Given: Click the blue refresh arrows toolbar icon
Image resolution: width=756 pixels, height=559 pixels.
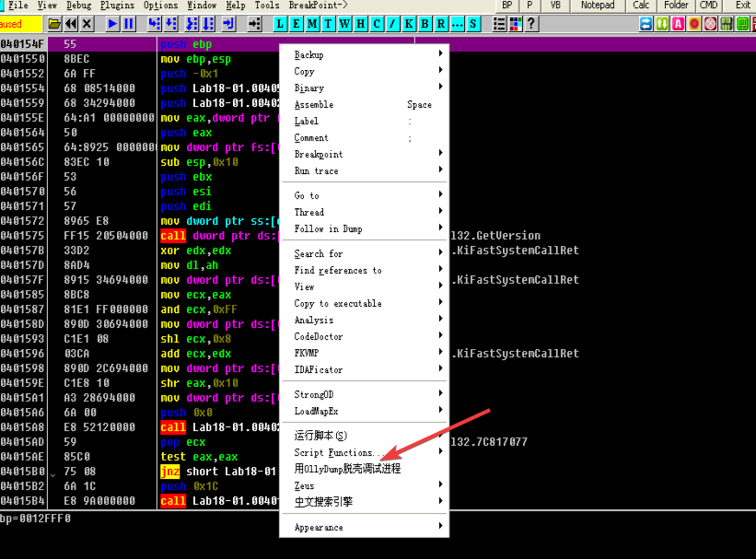Looking at the screenshot, I should pos(646,24).
